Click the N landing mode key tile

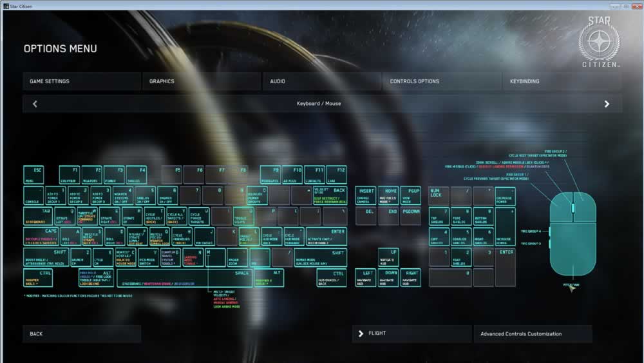tap(193, 257)
